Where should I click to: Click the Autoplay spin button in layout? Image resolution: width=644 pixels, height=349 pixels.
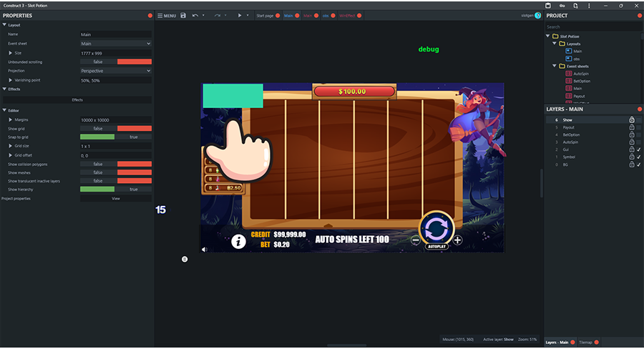click(x=436, y=230)
